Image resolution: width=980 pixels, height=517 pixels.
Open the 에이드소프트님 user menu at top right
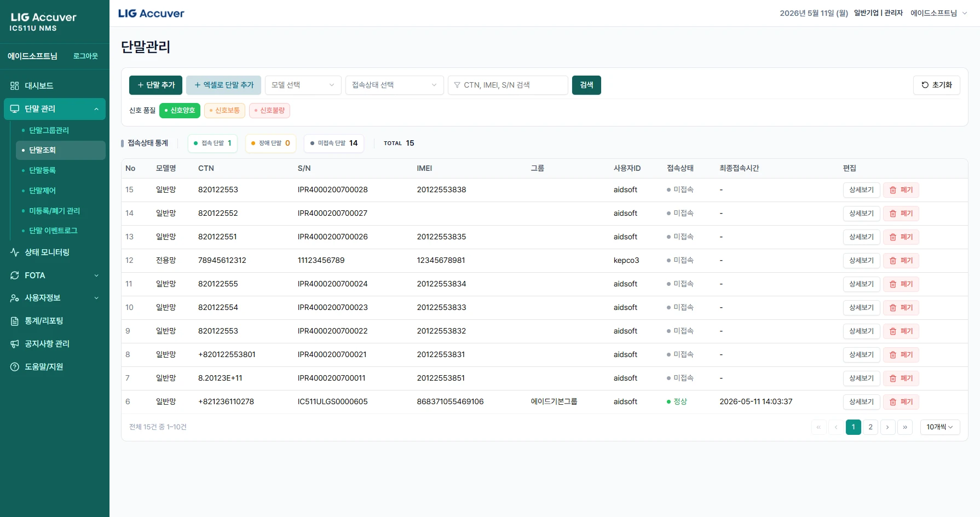[x=938, y=13]
